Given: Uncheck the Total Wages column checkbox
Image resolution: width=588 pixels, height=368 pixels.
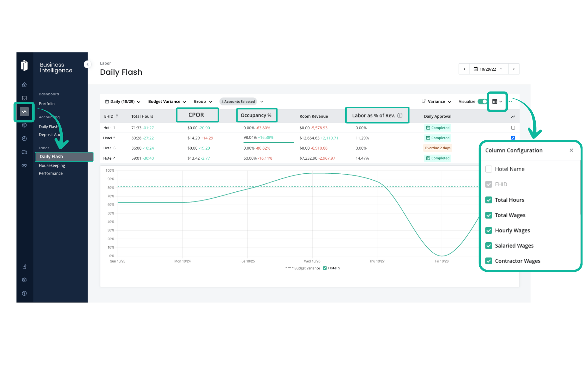Looking at the screenshot, I should pos(489,215).
